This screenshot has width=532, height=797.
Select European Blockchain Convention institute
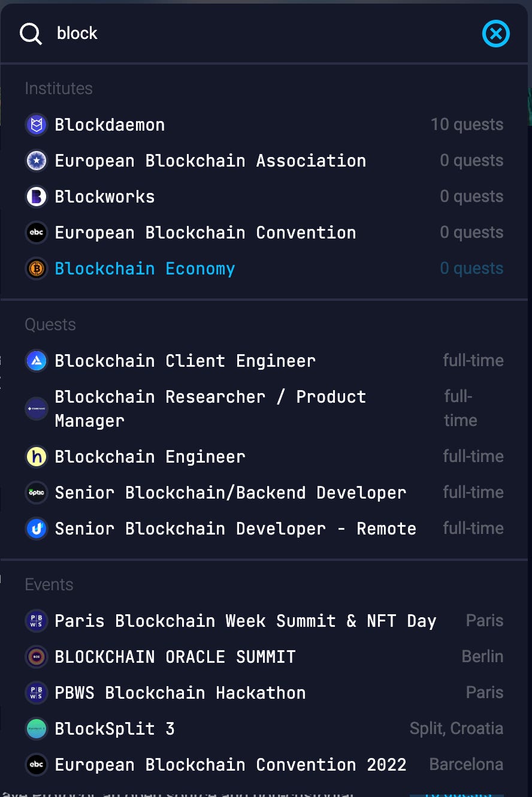264,233
